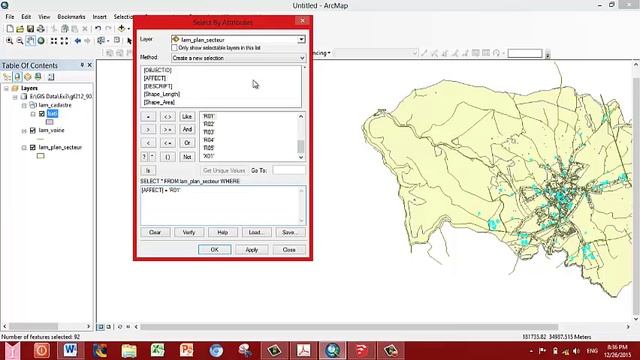Collapse the Layers group in TOC
Screen dimensions: 640x360
tap(6, 88)
